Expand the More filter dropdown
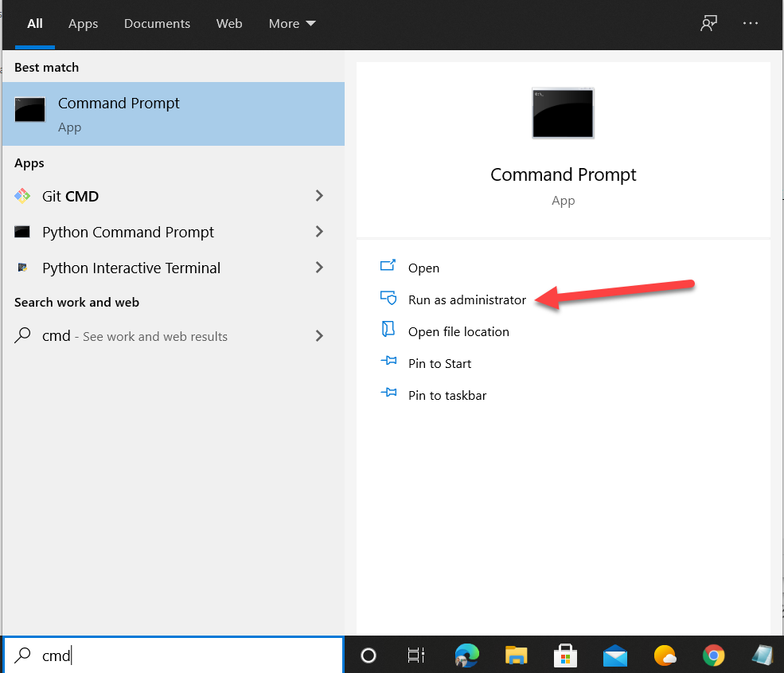784x673 pixels. 292,24
